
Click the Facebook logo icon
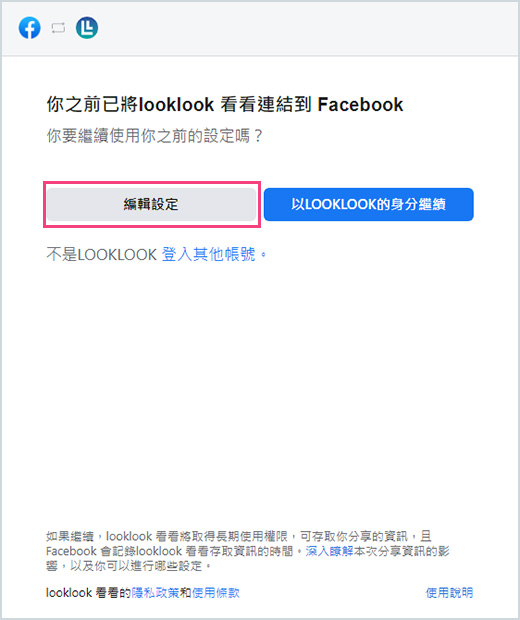[x=30, y=28]
